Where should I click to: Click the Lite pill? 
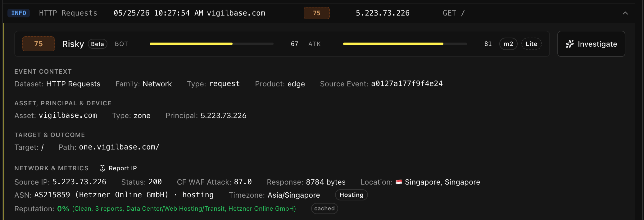531,44
